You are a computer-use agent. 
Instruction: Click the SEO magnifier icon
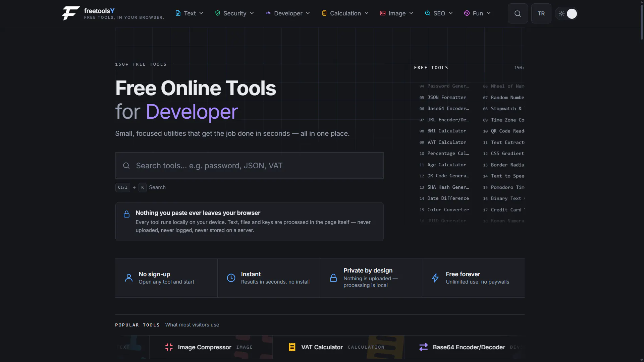(428, 13)
